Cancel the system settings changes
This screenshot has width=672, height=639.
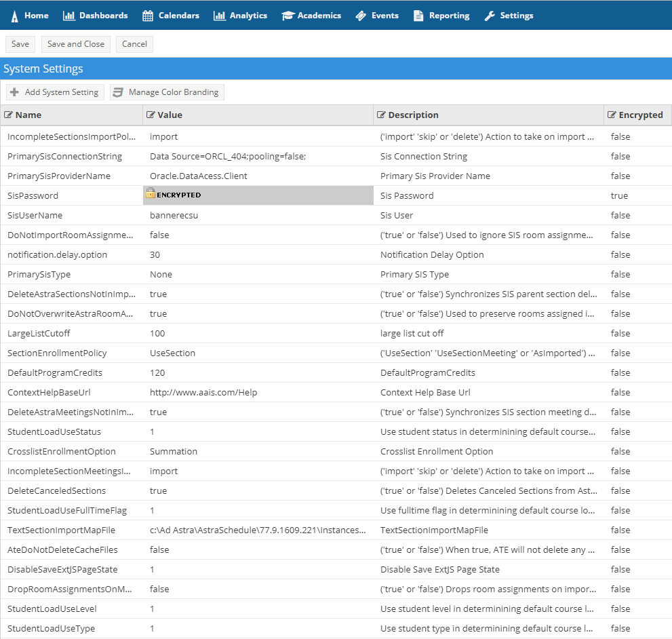tap(134, 44)
